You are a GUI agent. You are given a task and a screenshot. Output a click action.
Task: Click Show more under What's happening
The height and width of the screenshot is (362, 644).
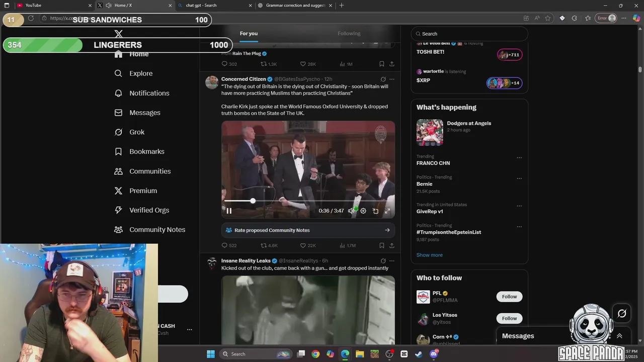pos(430,255)
